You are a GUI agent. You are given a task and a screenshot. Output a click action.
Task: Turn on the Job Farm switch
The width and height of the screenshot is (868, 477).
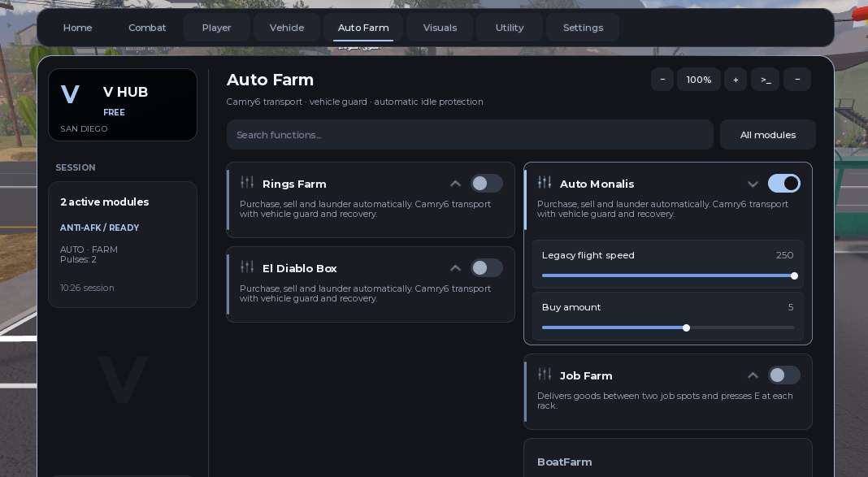coord(783,375)
